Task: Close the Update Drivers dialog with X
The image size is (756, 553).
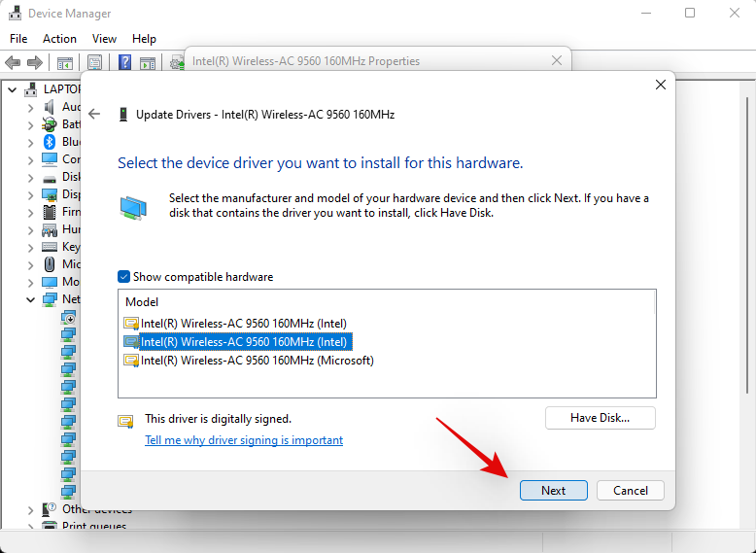Action: (661, 85)
